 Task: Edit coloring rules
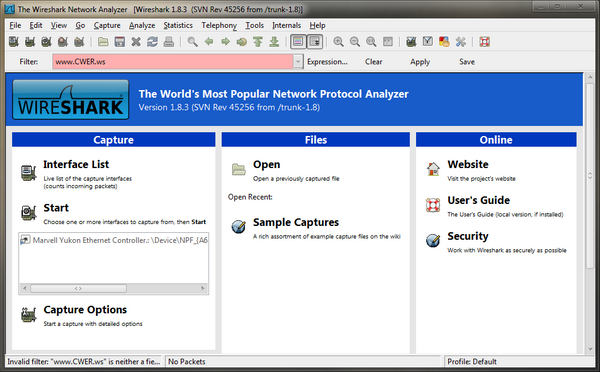(x=444, y=42)
